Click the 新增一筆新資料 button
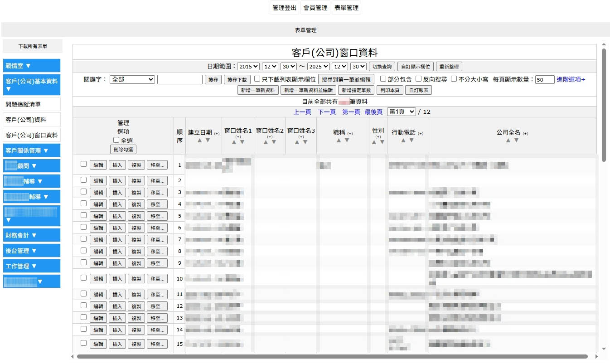Viewport: 610px width, 364px height. (258, 90)
